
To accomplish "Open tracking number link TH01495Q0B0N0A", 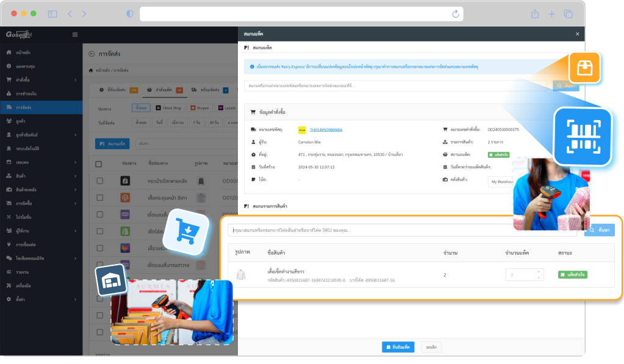I will coord(326,130).
